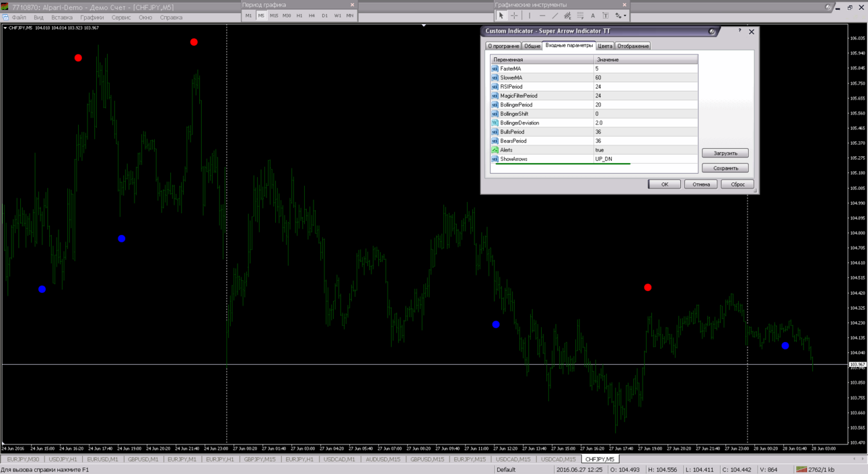Click the dialog help question mark

coord(739,31)
